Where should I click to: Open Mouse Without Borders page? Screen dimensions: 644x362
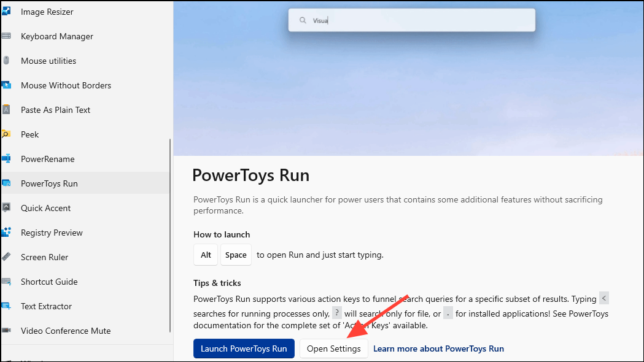point(85,85)
